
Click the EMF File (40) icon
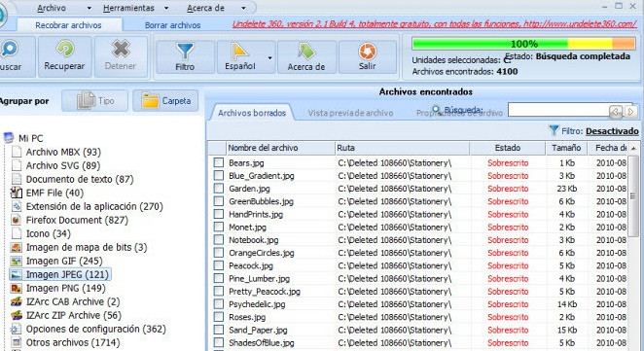click(17, 193)
